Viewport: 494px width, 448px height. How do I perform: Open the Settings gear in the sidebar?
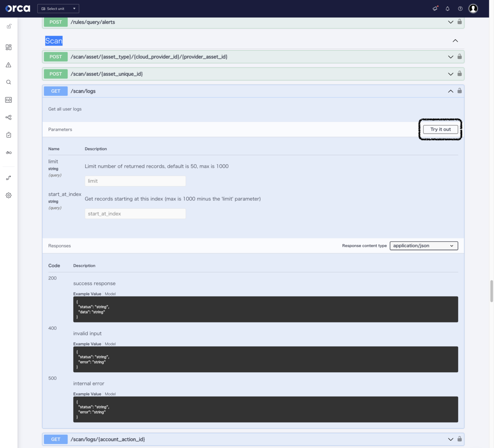(x=8, y=195)
